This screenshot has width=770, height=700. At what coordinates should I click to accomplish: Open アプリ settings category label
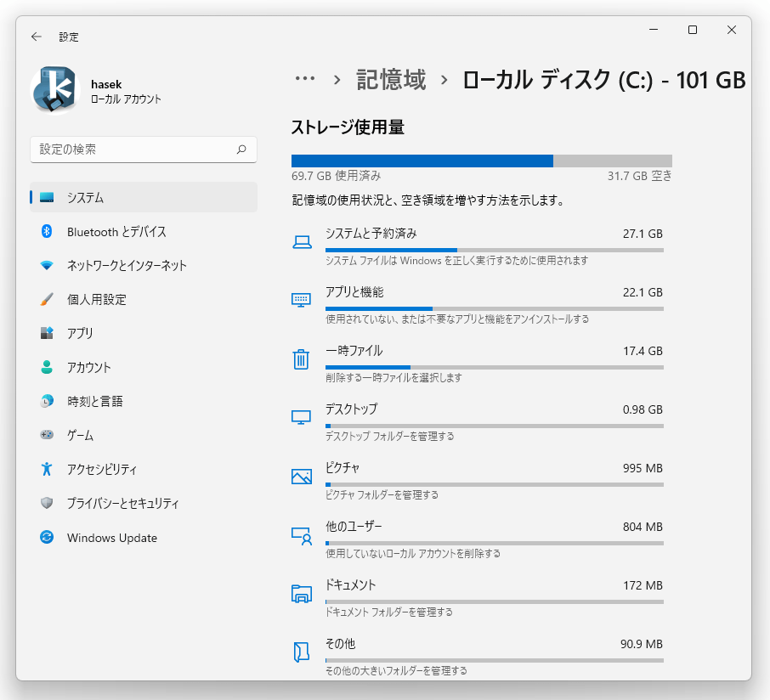tap(80, 333)
